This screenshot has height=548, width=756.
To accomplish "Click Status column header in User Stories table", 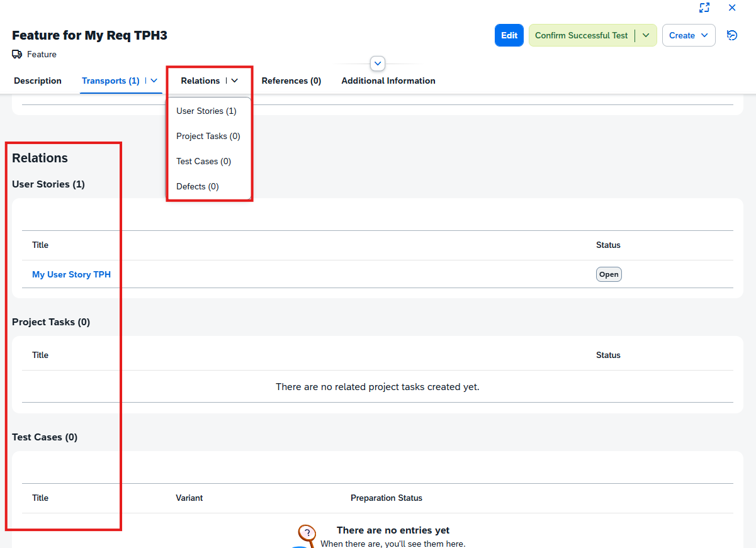I will (608, 245).
